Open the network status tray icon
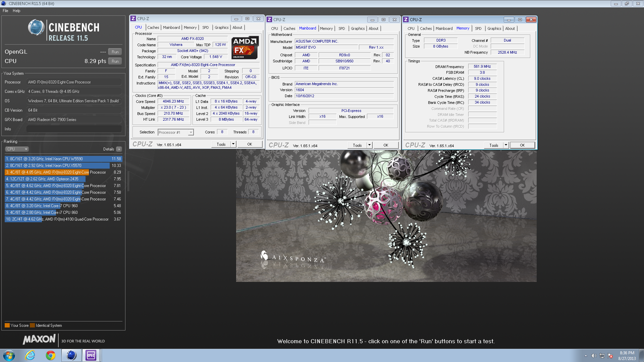Viewport: 644px width, 362px height. tap(602, 356)
